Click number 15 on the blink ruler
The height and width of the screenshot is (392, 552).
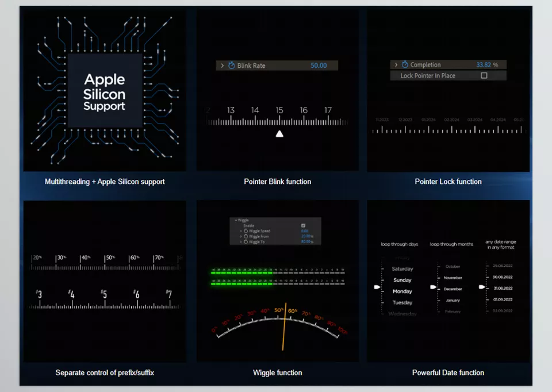tap(279, 110)
